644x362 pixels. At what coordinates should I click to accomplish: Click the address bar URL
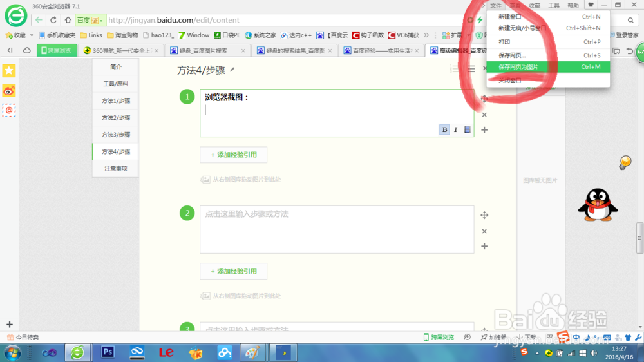(174, 20)
